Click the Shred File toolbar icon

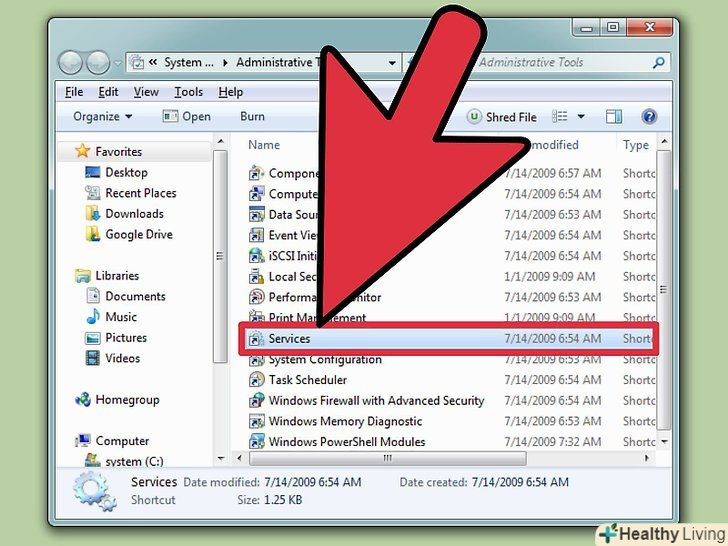(x=474, y=117)
